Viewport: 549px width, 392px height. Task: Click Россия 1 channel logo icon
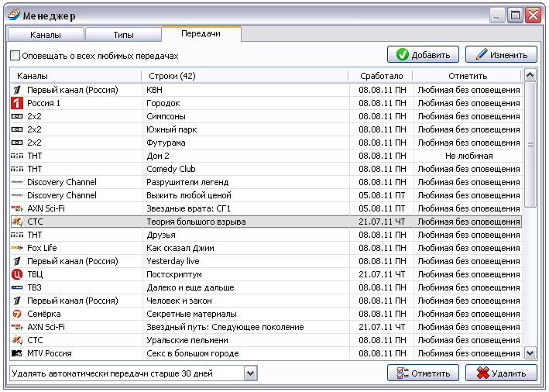(17, 103)
